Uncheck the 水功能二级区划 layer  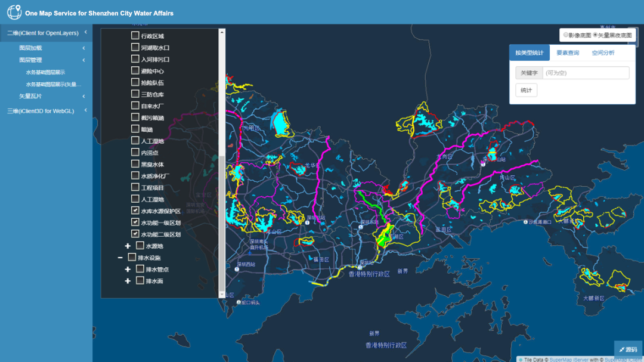click(135, 234)
